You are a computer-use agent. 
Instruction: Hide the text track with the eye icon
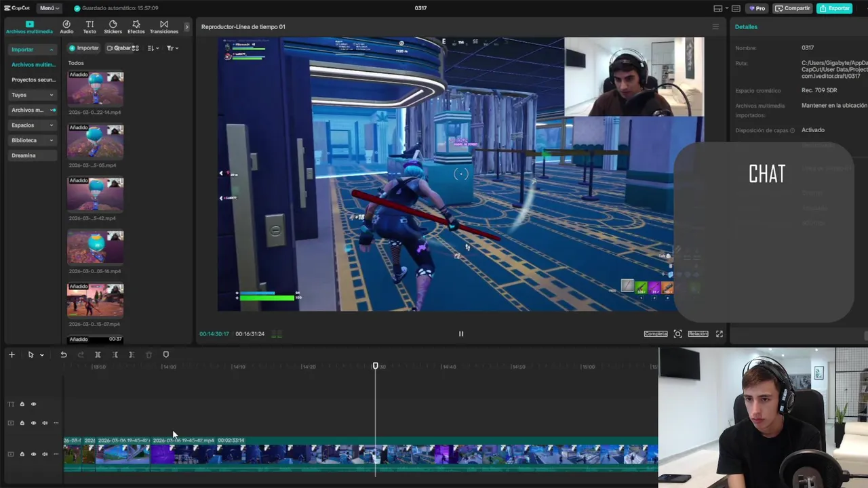pyautogui.click(x=33, y=404)
